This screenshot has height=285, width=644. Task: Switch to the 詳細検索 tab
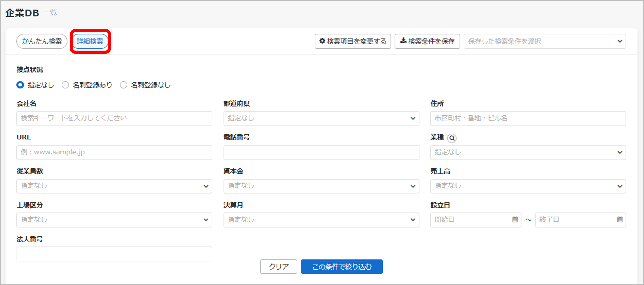coord(90,41)
